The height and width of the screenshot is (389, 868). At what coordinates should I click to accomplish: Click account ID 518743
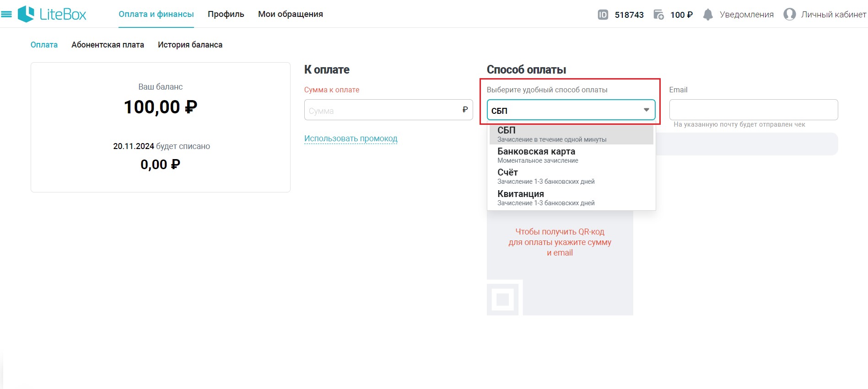629,15
